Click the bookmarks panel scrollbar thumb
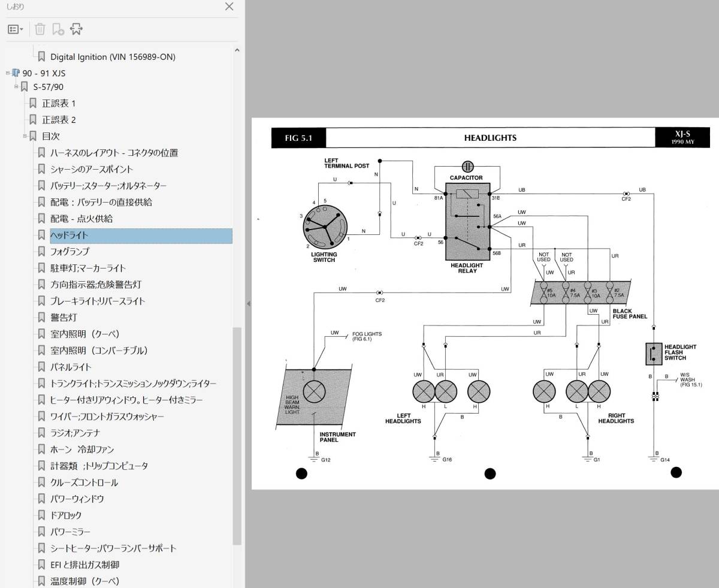Screen dimensions: 719x588 [x=237, y=436]
